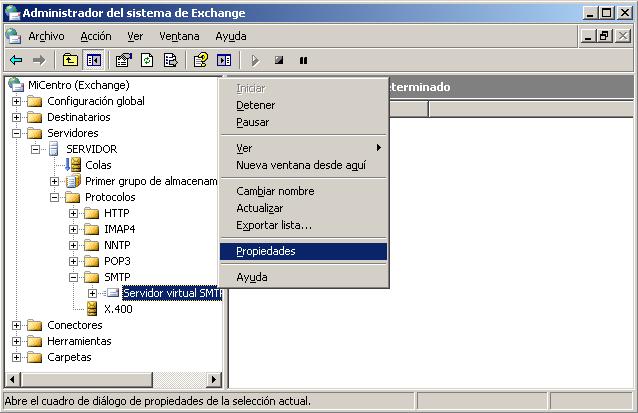Click the Refresh icon in the toolbar
This screenshot has height=413, width=638.
coord(147,60)
